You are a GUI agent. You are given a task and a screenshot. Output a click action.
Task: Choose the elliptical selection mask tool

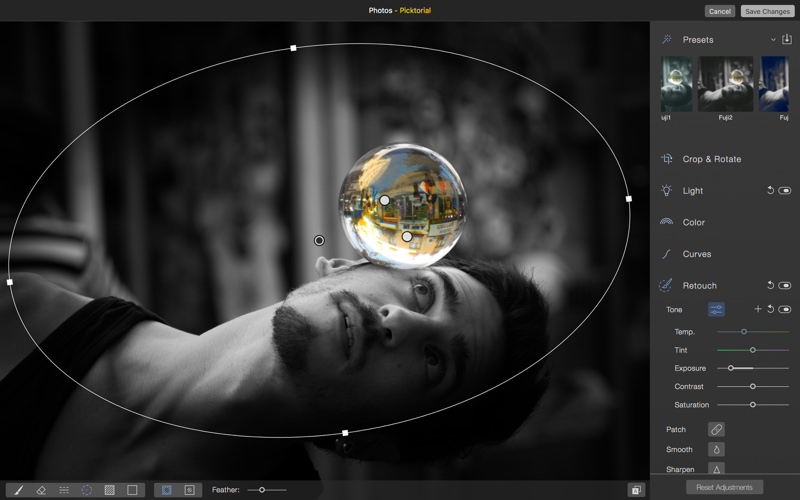click(x=87, y=490)
